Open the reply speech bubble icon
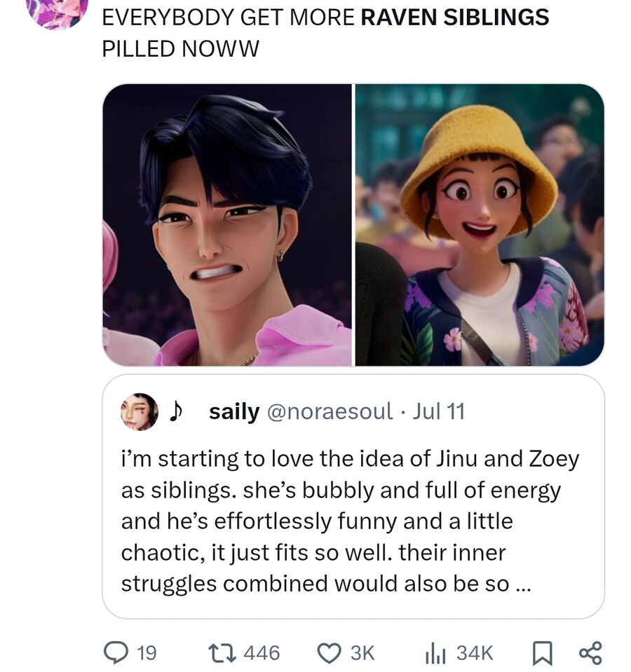This screenshot has width=631, height=672. (x=116, y=652)
